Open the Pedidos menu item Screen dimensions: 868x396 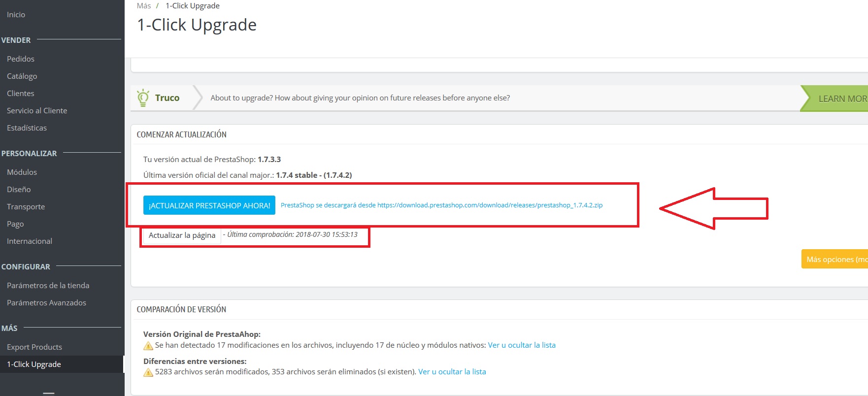[x=21, y=59]
